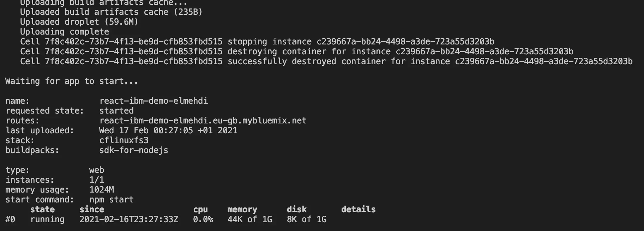The image size is (644, 231).
Task: Click the "Uploading complete" text
Action: pos(65,32)
